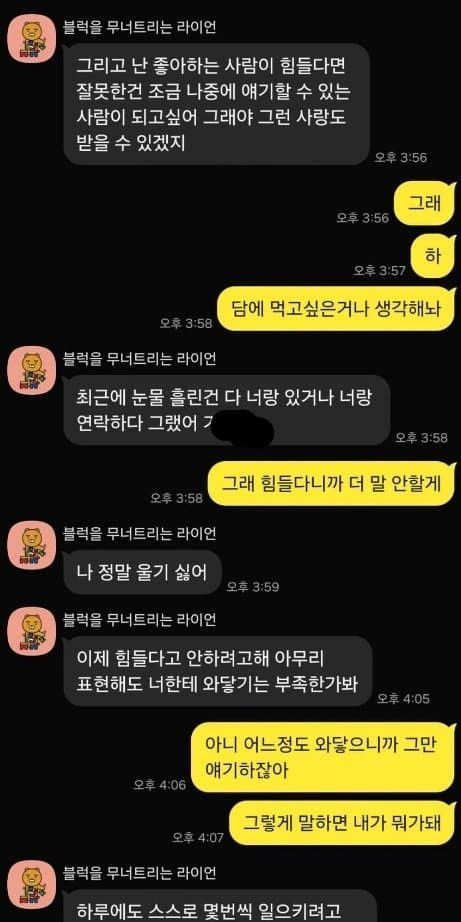The height and width of the screenshot is (922, 461).
Task: Select the yellow 하 message bubble
Action: (434, 256)
